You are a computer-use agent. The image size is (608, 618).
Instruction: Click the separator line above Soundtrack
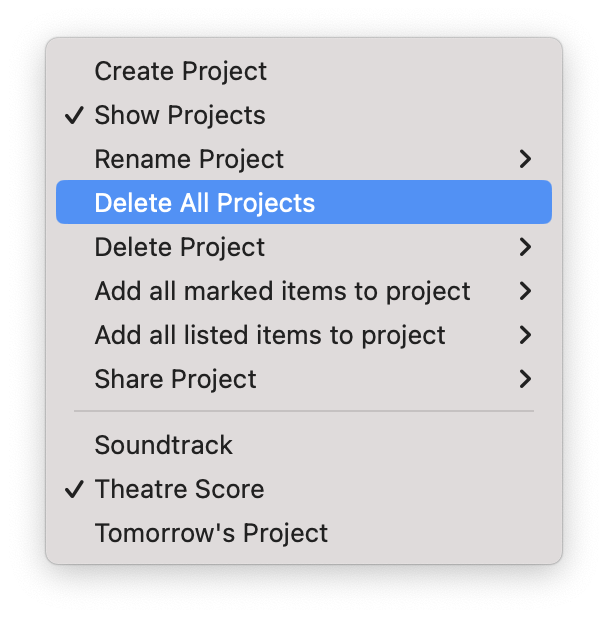tap(304, 411)
